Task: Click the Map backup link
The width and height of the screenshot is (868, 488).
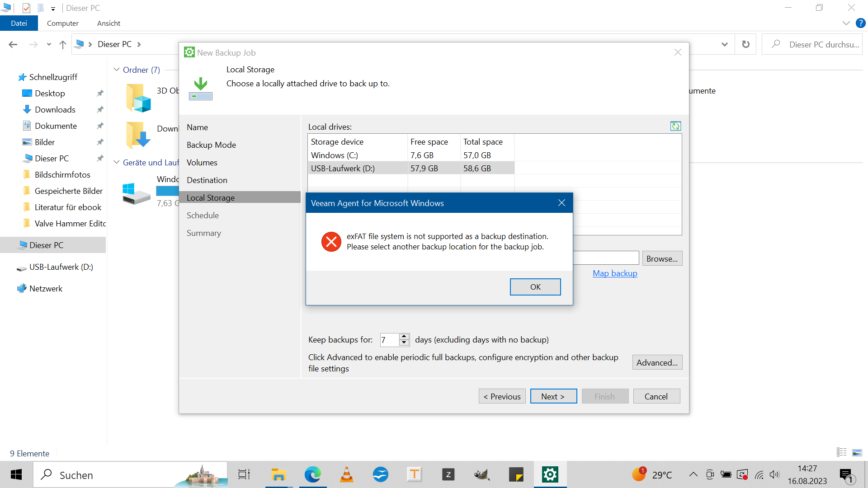Action: coord(615,273)
